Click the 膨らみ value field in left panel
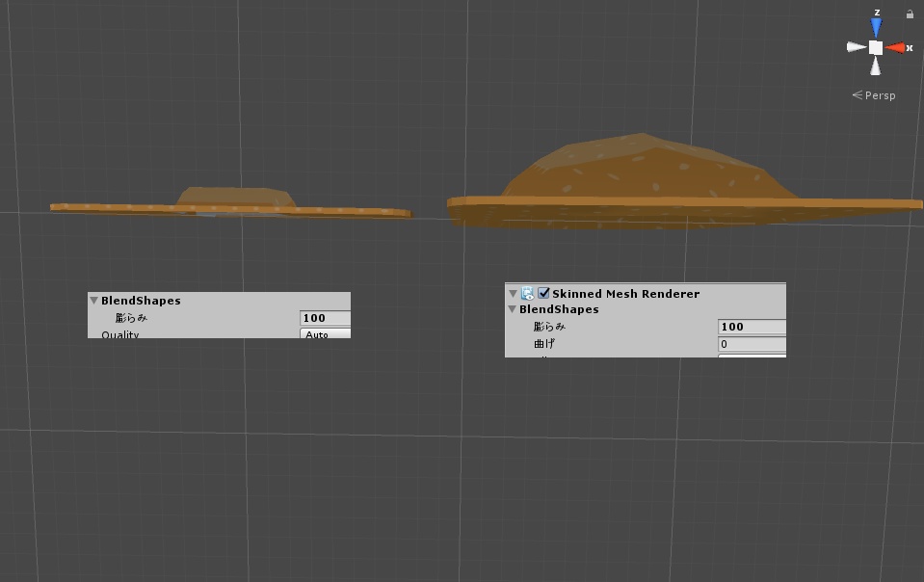Screen dimensions: 924x582 click(326, 318)
